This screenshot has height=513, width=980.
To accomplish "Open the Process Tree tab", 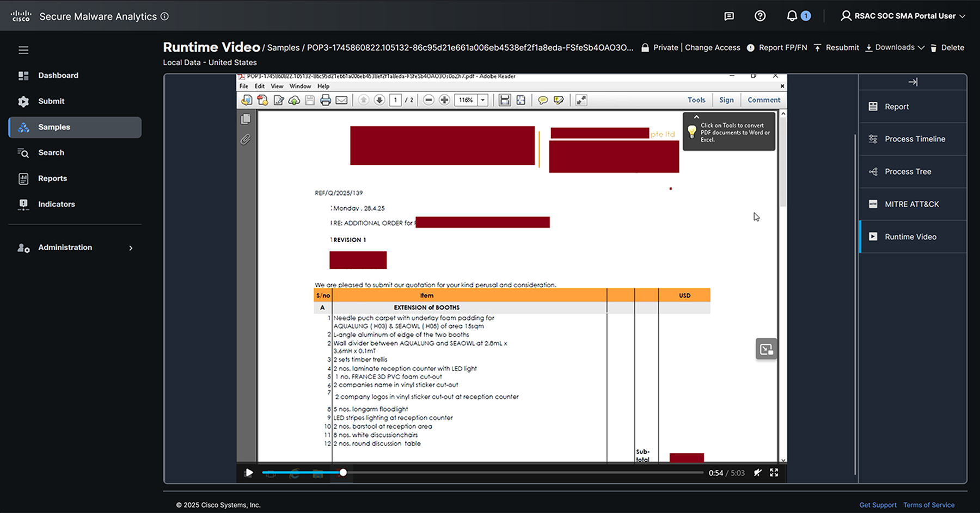I will [x=913, y=172].
